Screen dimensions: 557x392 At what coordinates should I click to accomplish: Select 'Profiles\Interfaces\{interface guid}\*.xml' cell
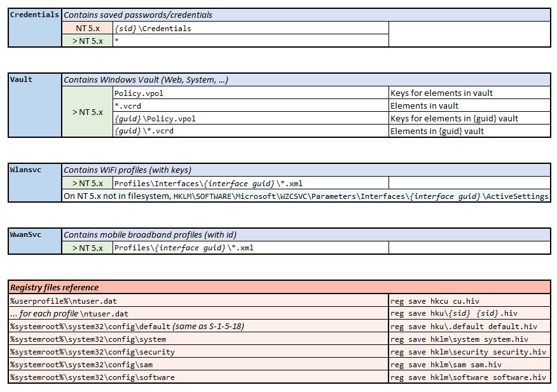tap(251, 183)
